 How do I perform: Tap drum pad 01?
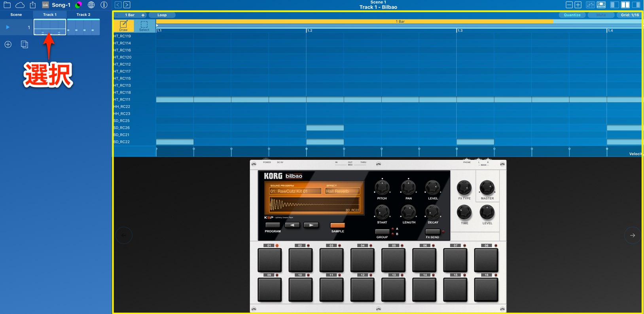(x=270, y=260)
